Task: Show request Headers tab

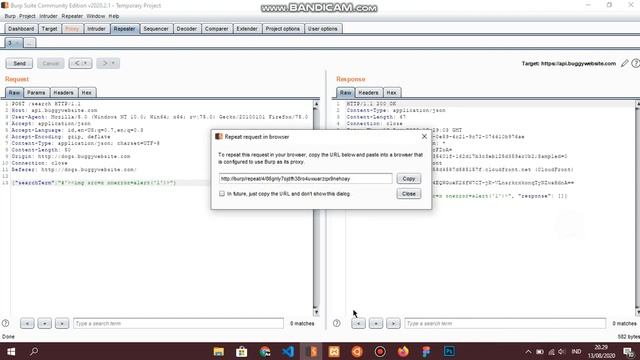Action: pyautogui.click(x=63, y=93)
